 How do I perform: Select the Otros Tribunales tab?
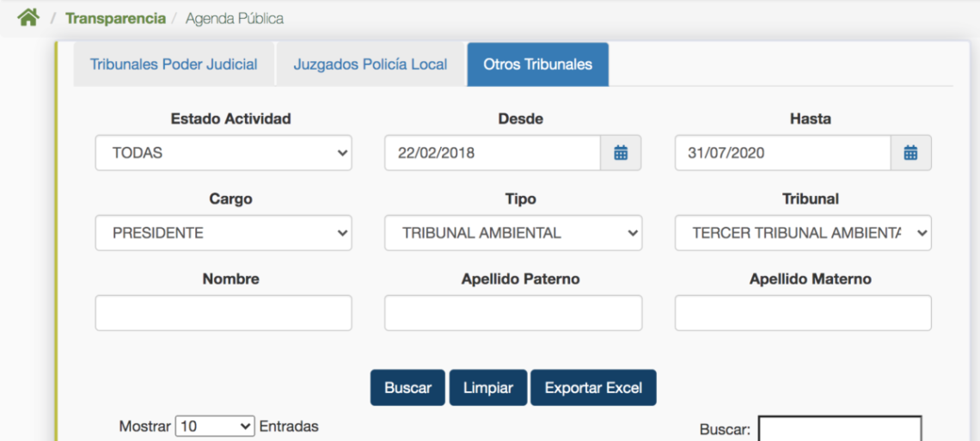click(537, 64)
